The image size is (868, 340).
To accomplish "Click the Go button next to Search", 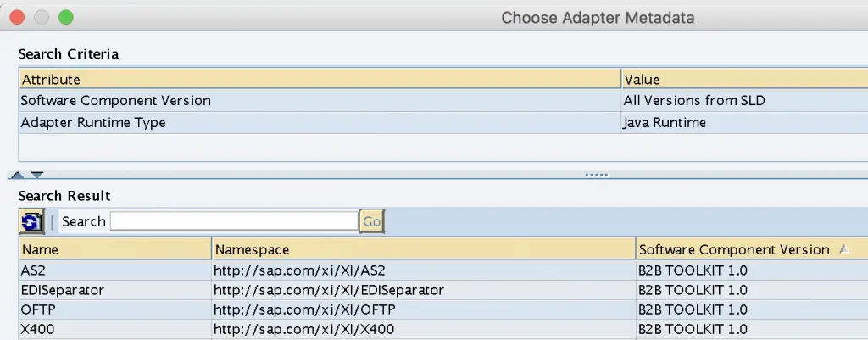I will coord(371,221).
